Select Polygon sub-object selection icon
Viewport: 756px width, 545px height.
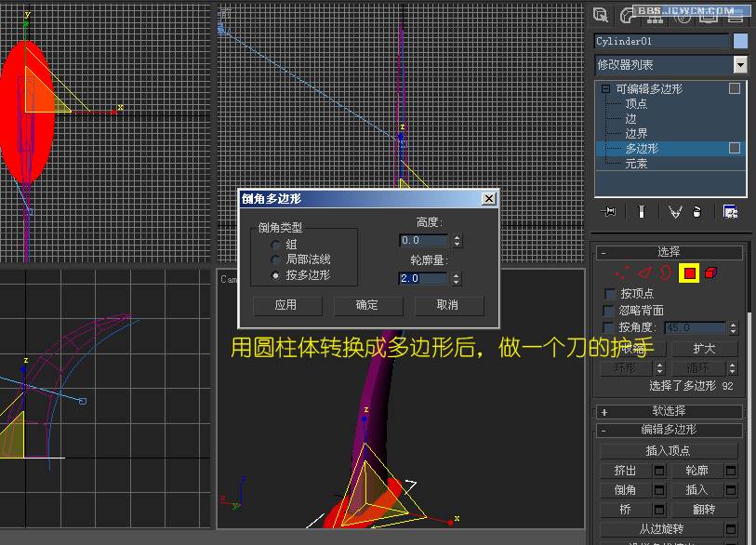(x=689, y=273)
